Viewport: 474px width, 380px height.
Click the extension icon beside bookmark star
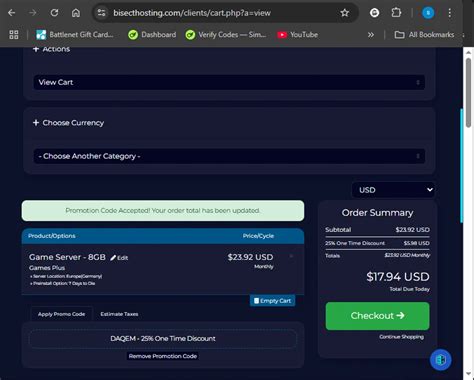pyautogui.click(x=374, y=13)
